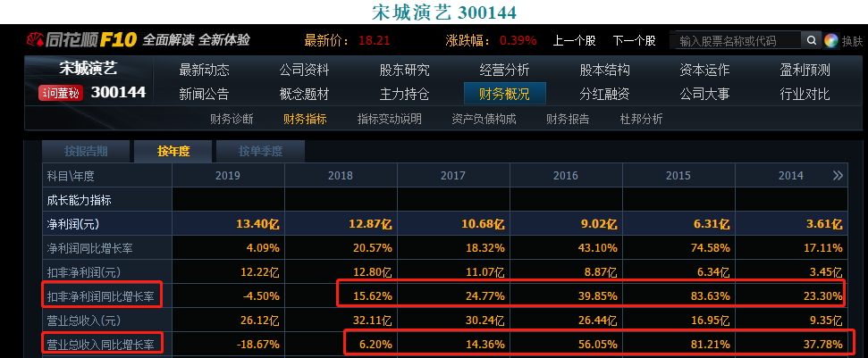The height and width of the screenshot is (358, 868).
Task: Switch to 资产负债构成 sub-tab
Action: [x=484, y=119]
